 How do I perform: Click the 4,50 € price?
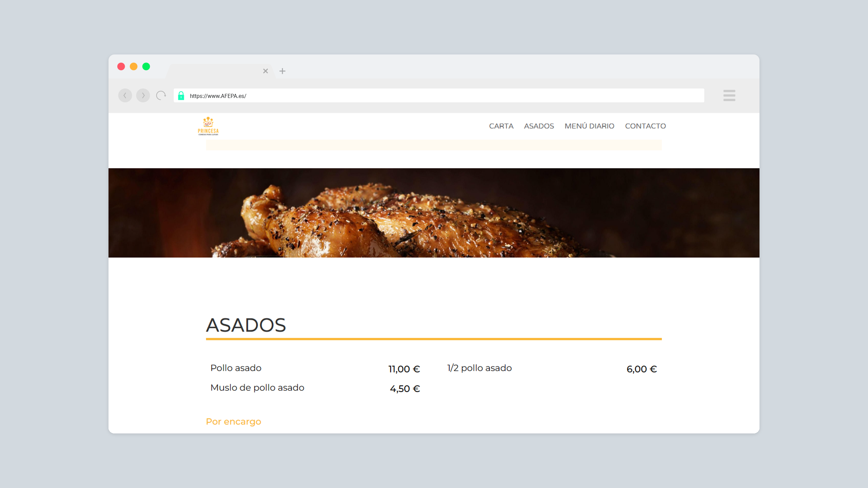[x=405, y=389]
